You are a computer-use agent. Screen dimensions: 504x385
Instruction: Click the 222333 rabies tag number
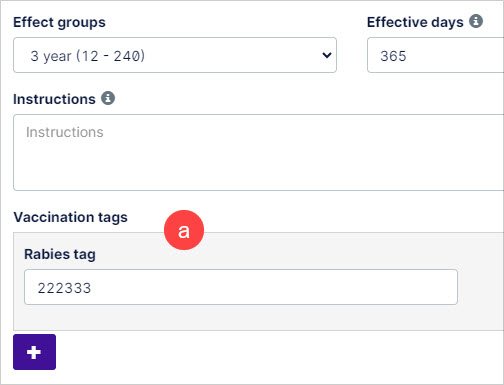click(x=64, y=288)
